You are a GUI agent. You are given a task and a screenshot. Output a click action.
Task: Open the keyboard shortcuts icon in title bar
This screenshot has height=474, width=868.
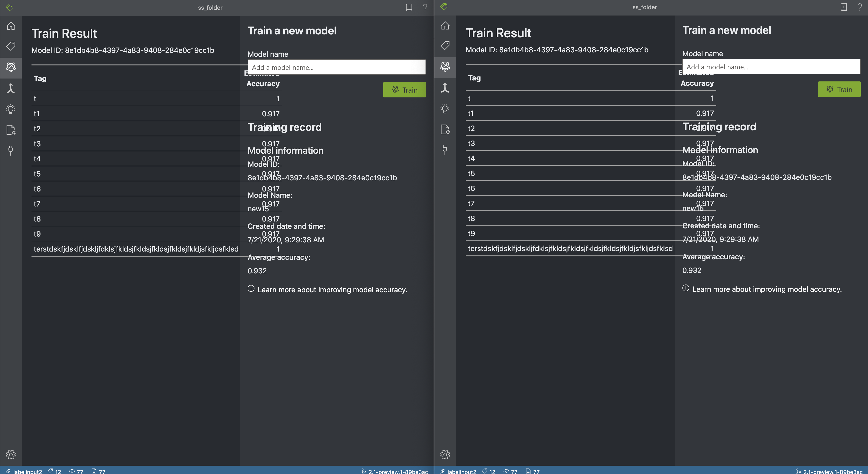(x=409, y=8)
